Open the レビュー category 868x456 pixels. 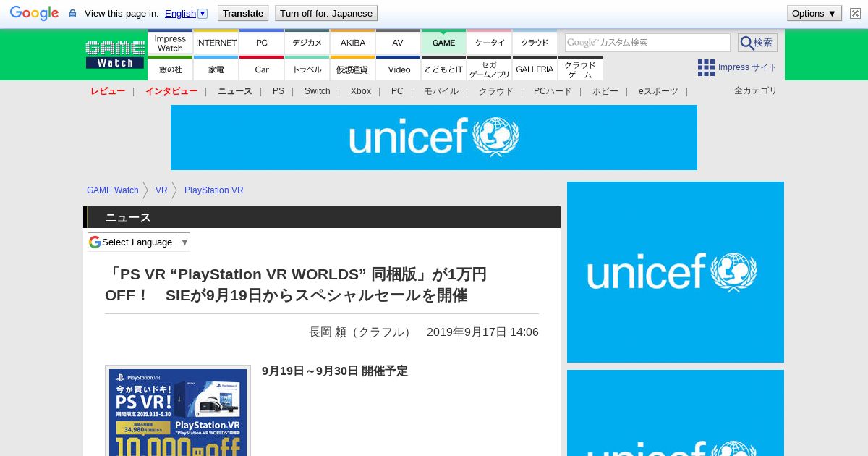coord(108,91)
